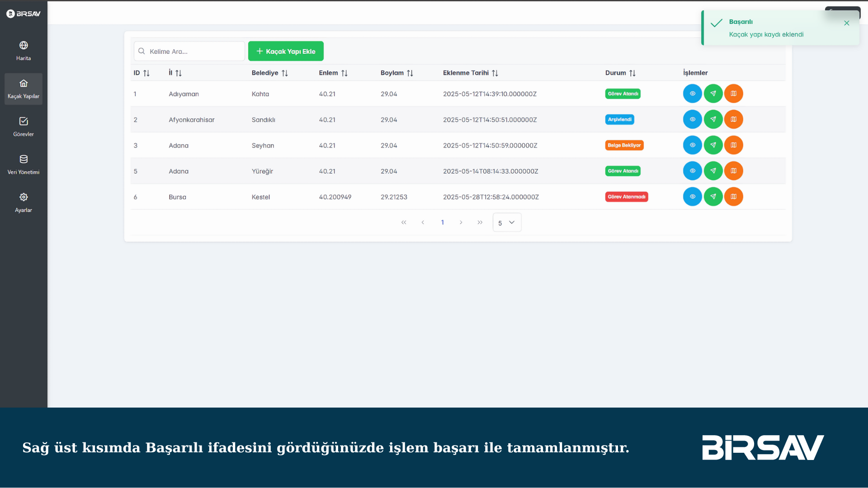Click the Afyonkarahisar cell
The height and width of the screenshot is (488, 868).
[192, 120]
